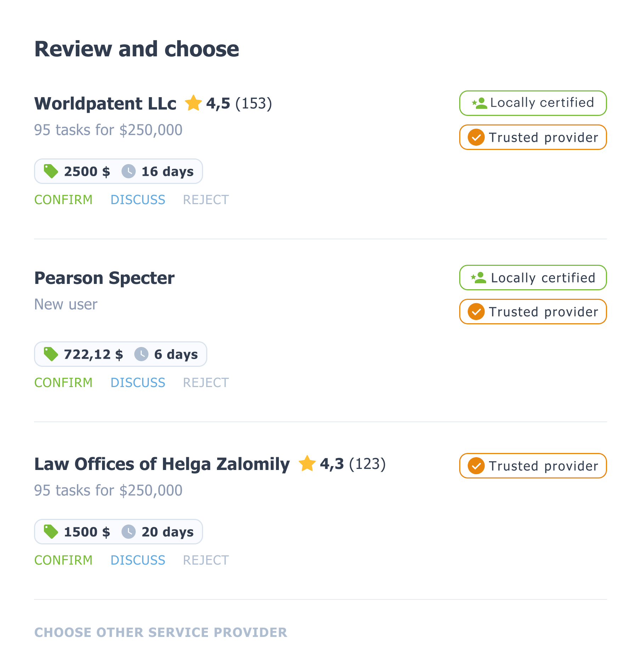Screen dimensions: 641x672
Task: Reject the Law Offices of Helga Zalomily offer
Action: point(206,560)
